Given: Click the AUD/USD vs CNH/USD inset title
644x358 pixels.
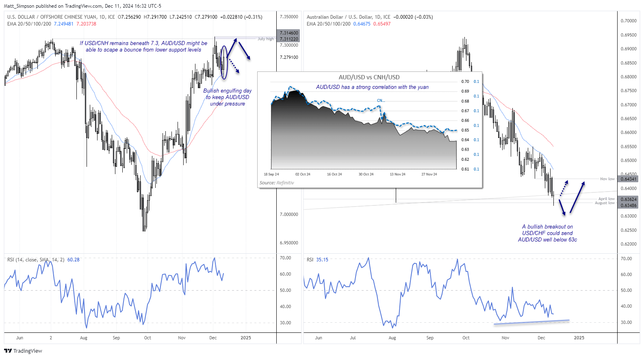Looking at the screenshot, I should click(369, 77).
